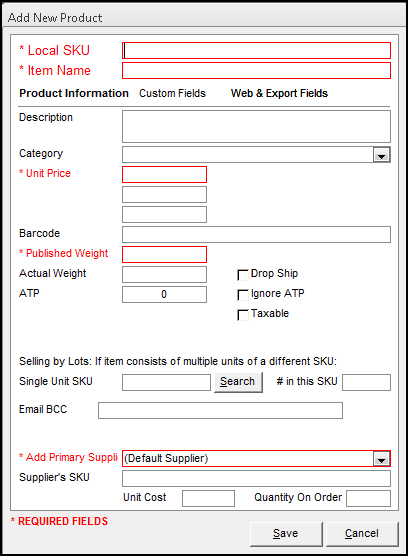
Task: Focus the Published Weight field
Action: [164, 255]
